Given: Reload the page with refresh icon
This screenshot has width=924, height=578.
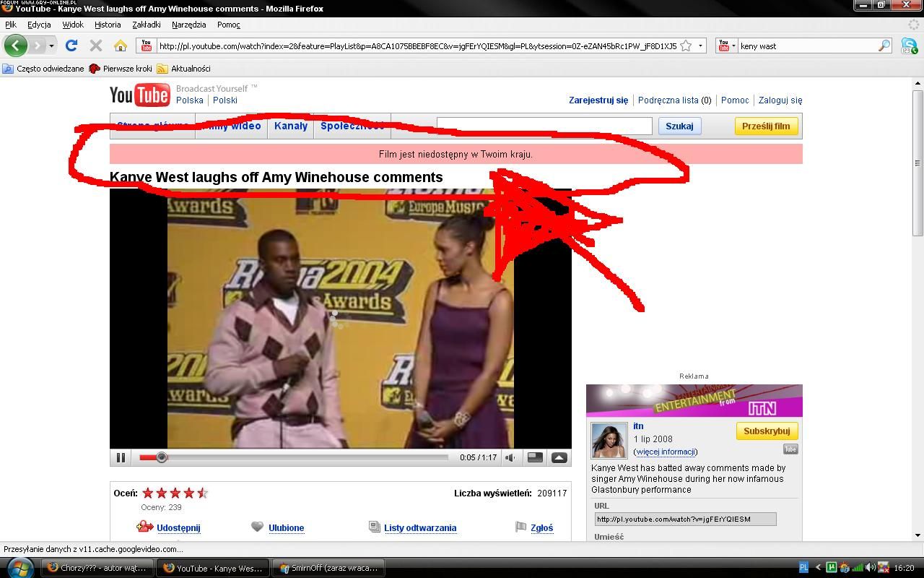Looking at the screenshot, I should 71,46.
